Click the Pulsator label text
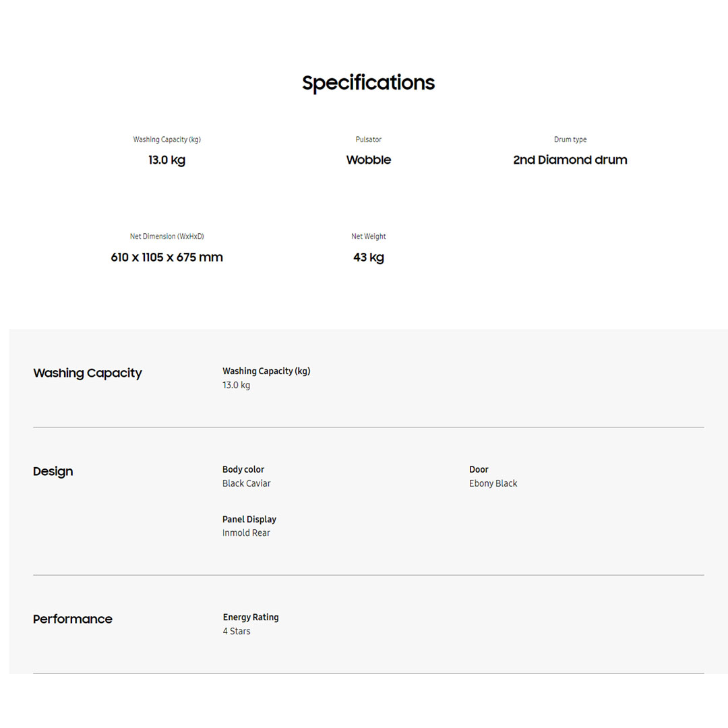Screen dimensions: 728x728 [368, 140]
